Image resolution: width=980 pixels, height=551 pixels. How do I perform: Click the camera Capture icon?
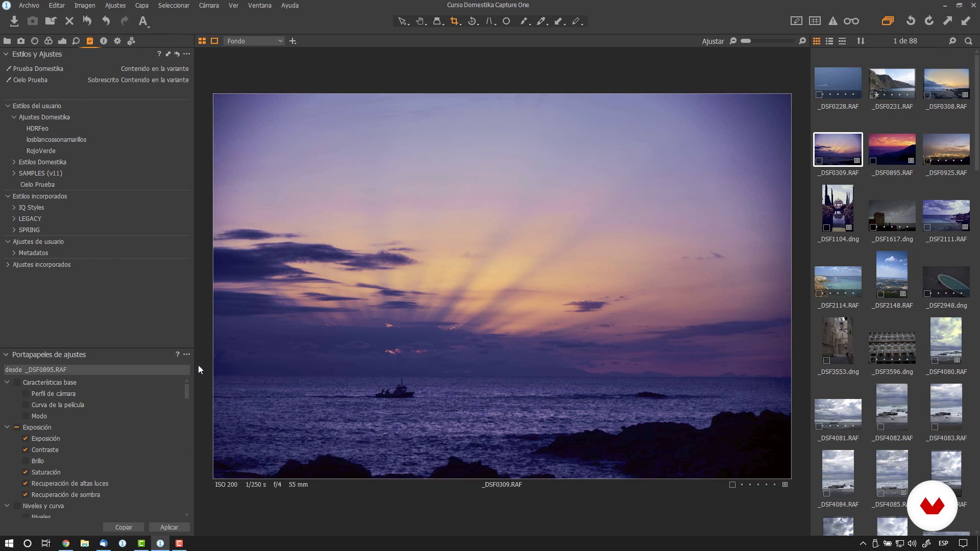coord(33,21)
